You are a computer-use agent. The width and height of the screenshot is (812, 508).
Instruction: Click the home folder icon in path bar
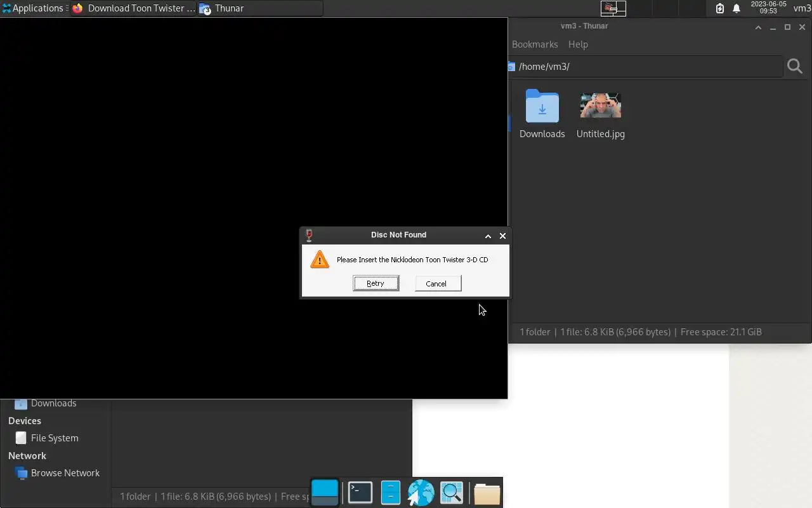tap(511, 67)
